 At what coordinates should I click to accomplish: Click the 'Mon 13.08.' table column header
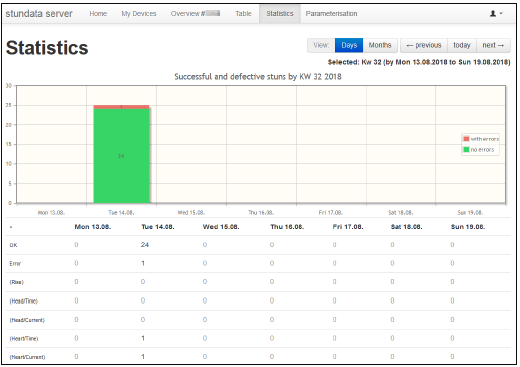93,227
